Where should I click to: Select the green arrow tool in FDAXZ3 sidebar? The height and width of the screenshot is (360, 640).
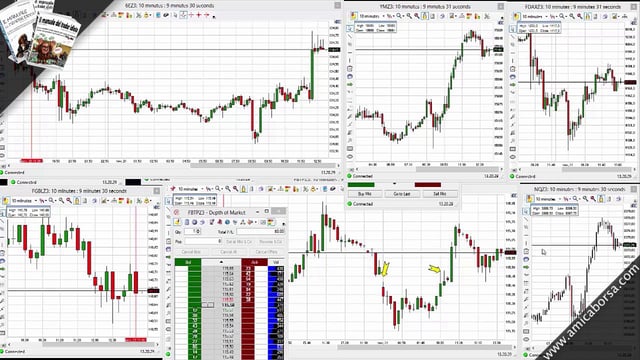point(513,84)
